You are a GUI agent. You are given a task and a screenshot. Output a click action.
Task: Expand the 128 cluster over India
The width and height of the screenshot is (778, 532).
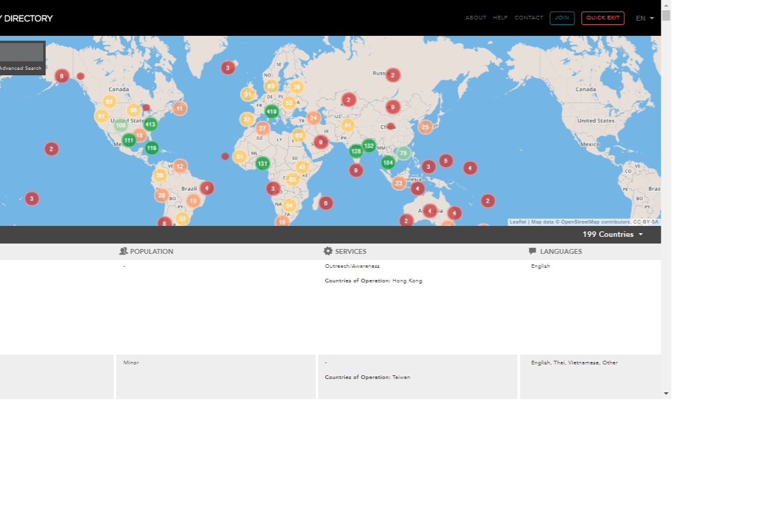[356, 151]
